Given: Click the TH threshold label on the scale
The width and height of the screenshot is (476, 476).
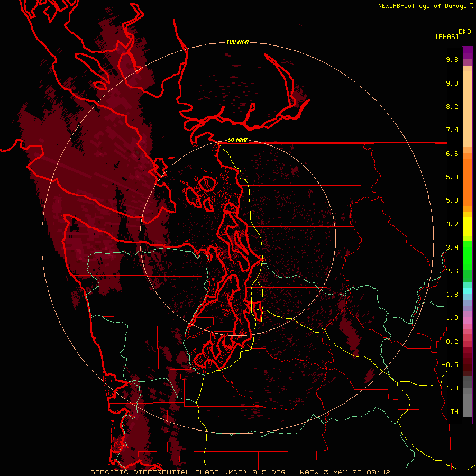Looking at the screenshot, I should tap(454, 412).
